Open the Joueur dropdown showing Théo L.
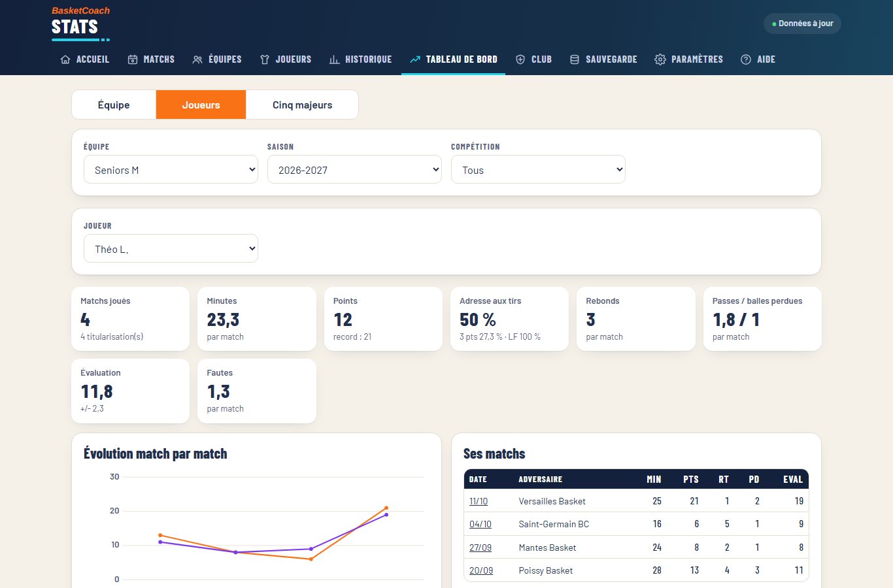 click(x=171, y=249)
